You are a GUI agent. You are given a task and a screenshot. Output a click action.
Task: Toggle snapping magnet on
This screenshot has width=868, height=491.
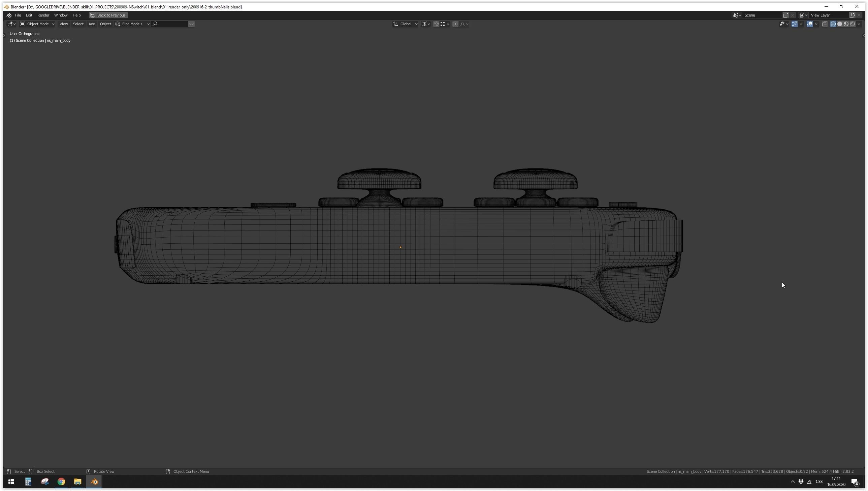[x=436, y=24]
